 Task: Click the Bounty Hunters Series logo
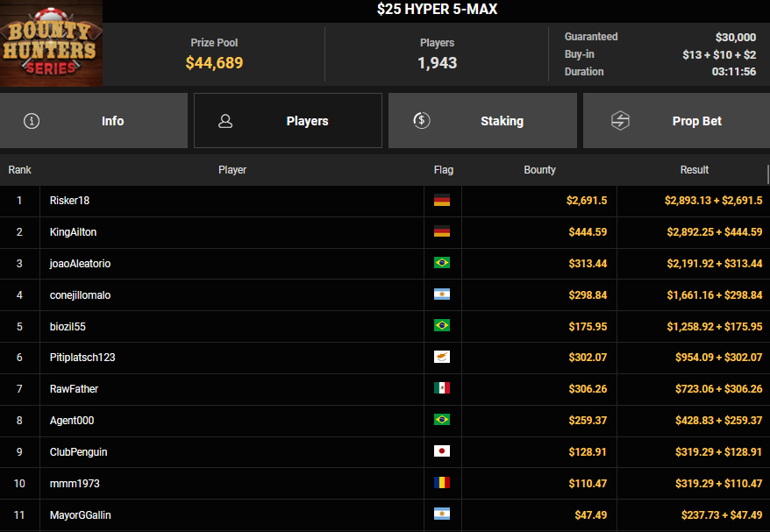coord(51,44)
